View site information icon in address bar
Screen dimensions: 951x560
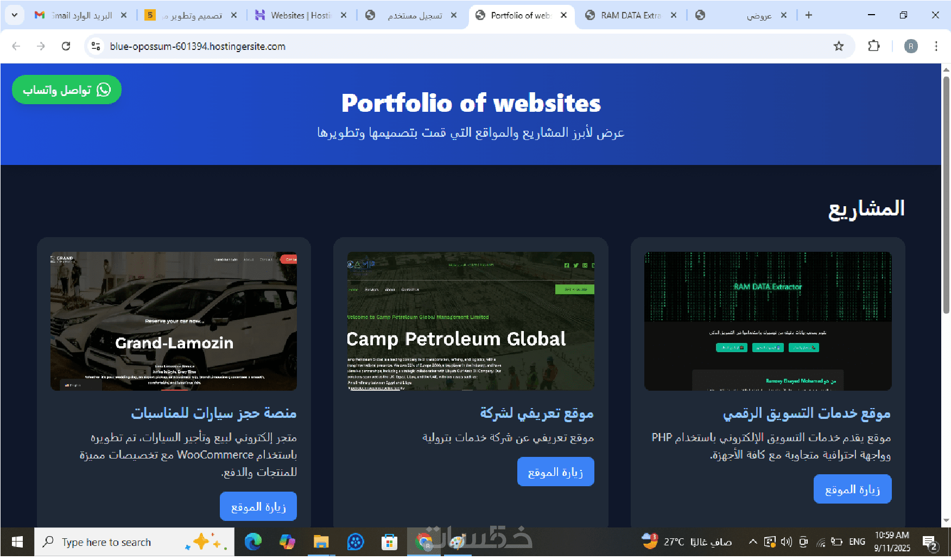(96, 46)
